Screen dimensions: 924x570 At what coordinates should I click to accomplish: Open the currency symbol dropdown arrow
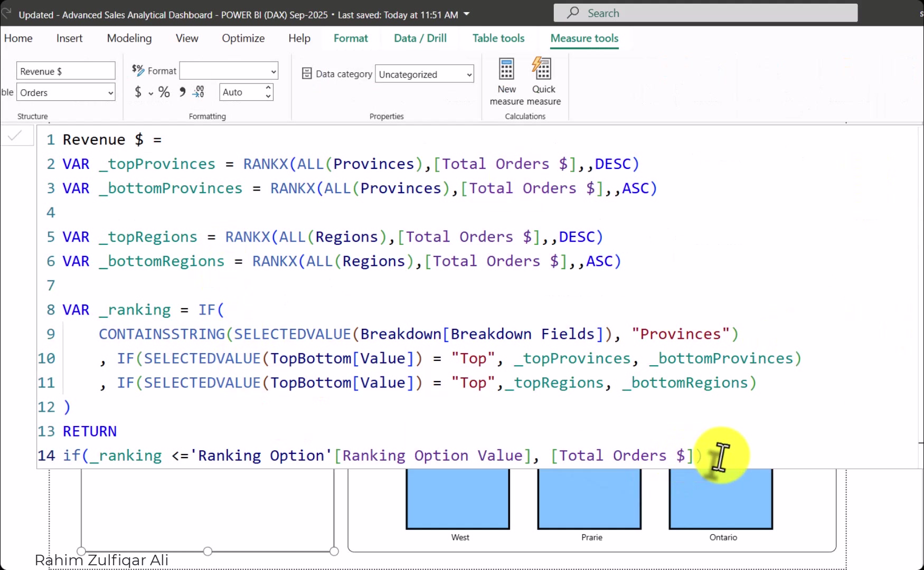151,93
